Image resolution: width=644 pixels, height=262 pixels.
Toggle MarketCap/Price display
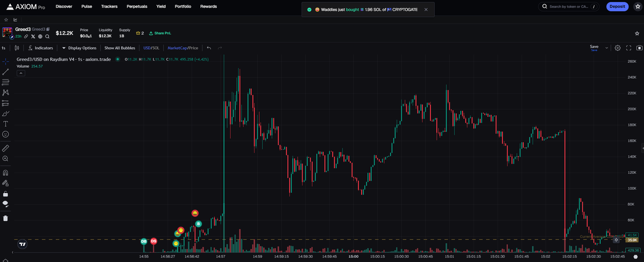[x=182, y=48]
